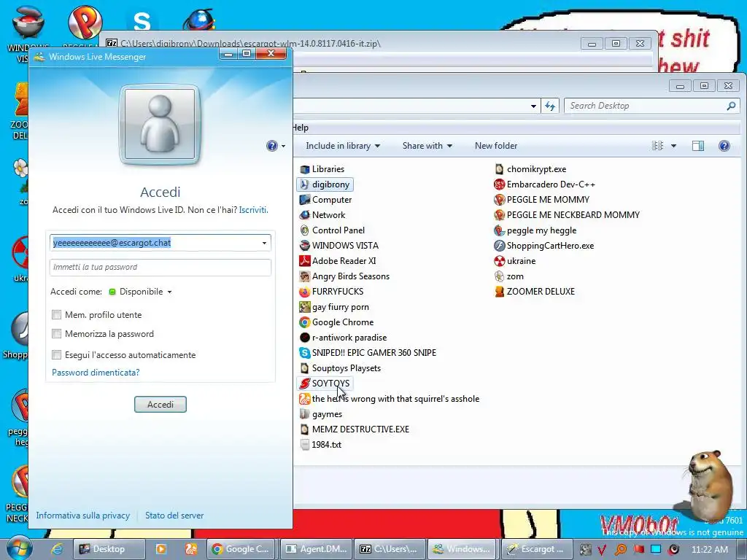Launch Angry Birds Seasons icon

pyautogui.click(x=305, y=276)
